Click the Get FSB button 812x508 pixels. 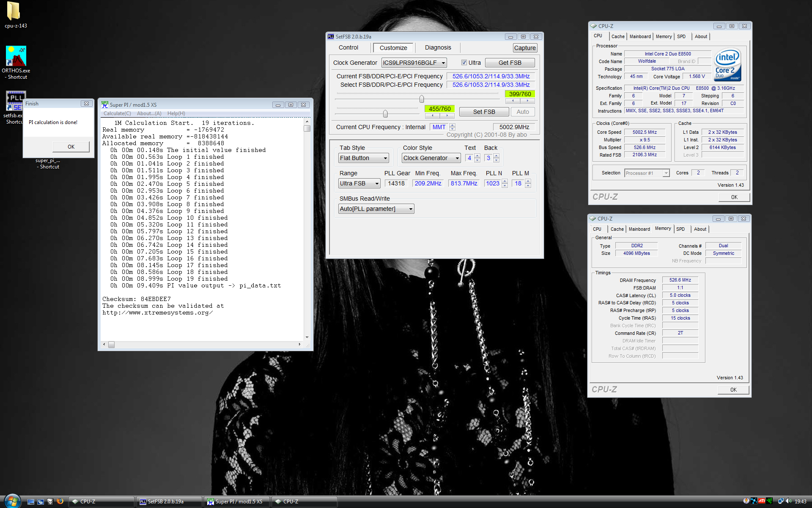click(x=510, y=63)
